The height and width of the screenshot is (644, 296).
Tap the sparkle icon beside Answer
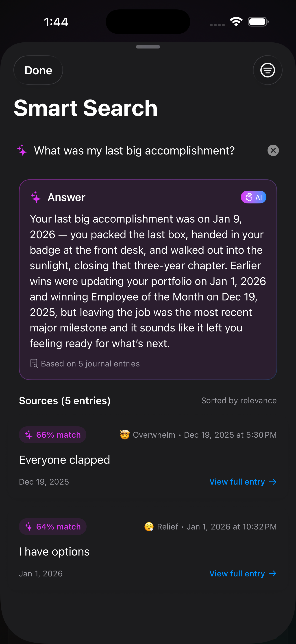36,197
